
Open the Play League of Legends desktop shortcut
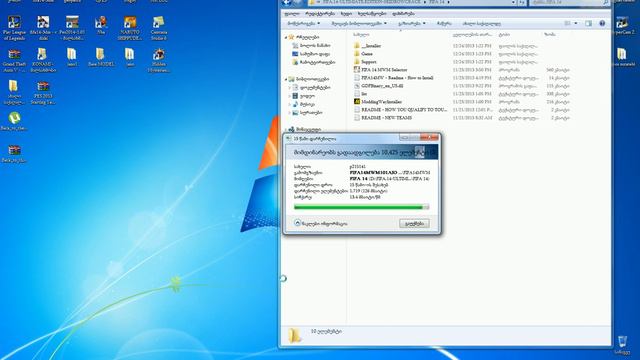pos(14,28)
